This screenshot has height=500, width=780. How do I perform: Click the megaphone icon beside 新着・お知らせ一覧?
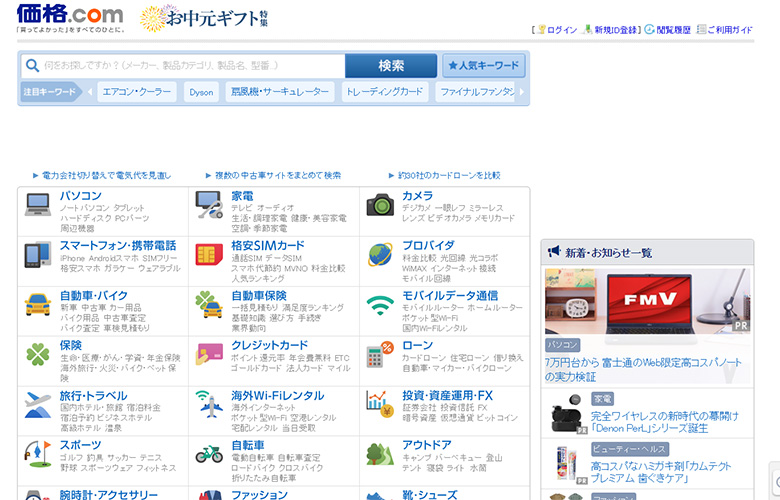tap(554, 252)
